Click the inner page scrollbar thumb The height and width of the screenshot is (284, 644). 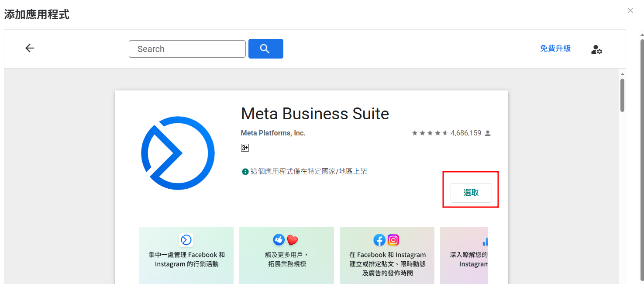(622, 95)
